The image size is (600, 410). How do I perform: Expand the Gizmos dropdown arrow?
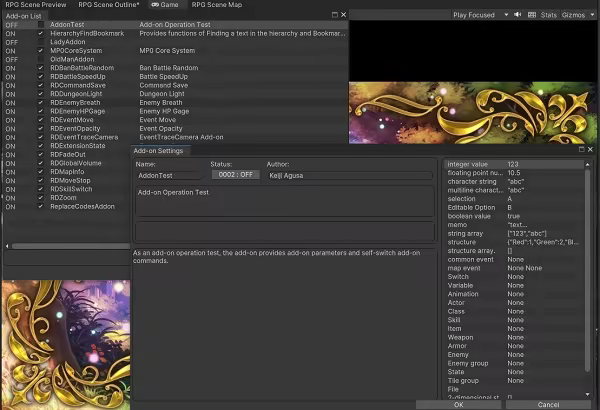pyautogui.click(x=591, y=15)
